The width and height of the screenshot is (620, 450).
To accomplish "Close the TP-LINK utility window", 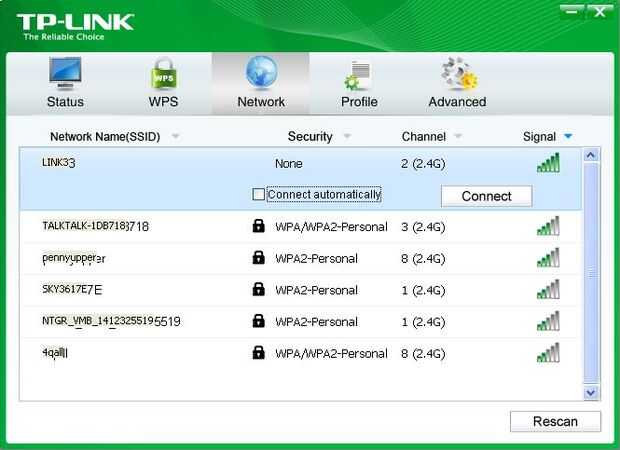I will [599, 11].
